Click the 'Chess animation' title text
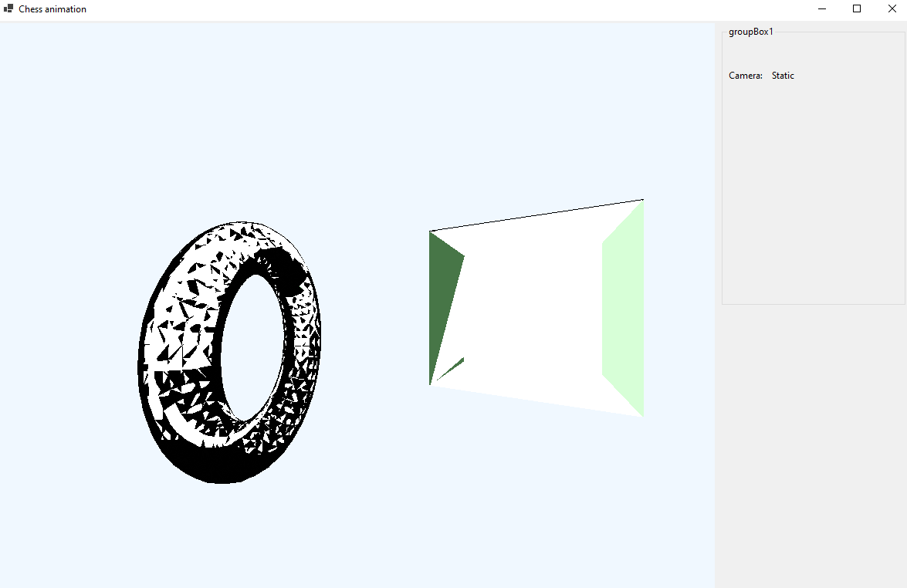Image resolution: width=907 pixels, height=588 pixels. coord(52,9)
